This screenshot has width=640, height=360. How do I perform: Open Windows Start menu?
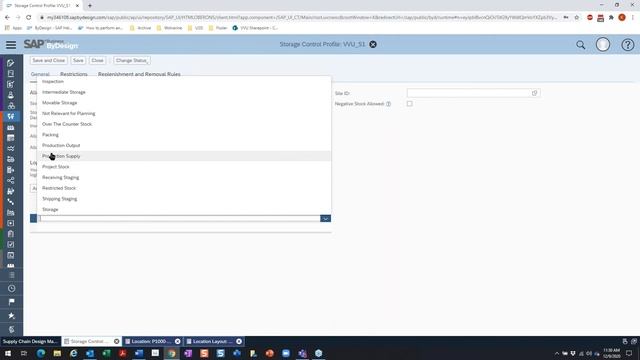coord(8,353)
